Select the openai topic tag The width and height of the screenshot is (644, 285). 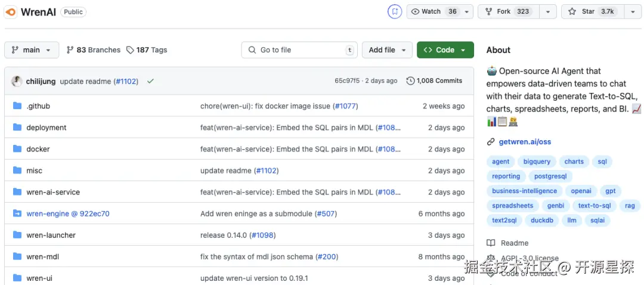coord(581,191)
